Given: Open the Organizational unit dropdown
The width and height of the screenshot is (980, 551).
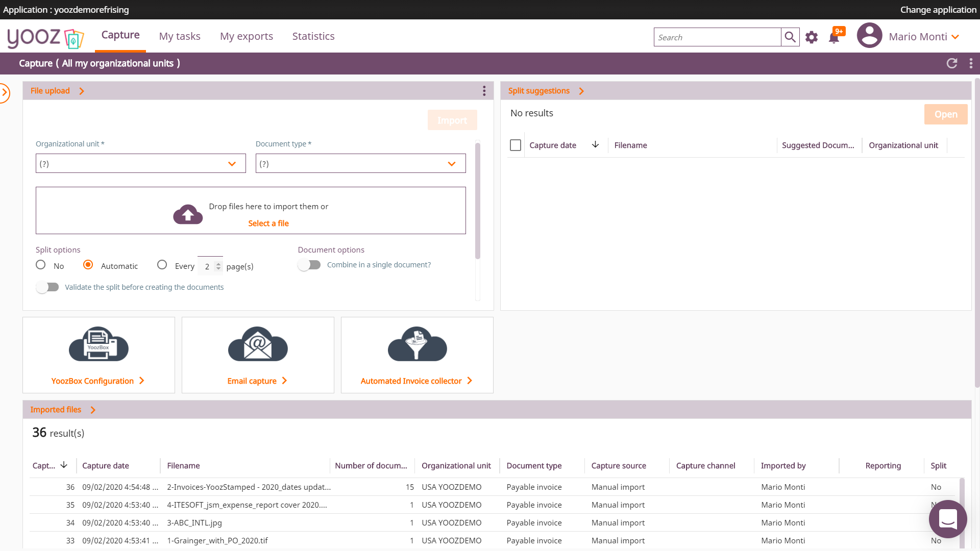Looking at the screenshot, I should tap(140, 164).
